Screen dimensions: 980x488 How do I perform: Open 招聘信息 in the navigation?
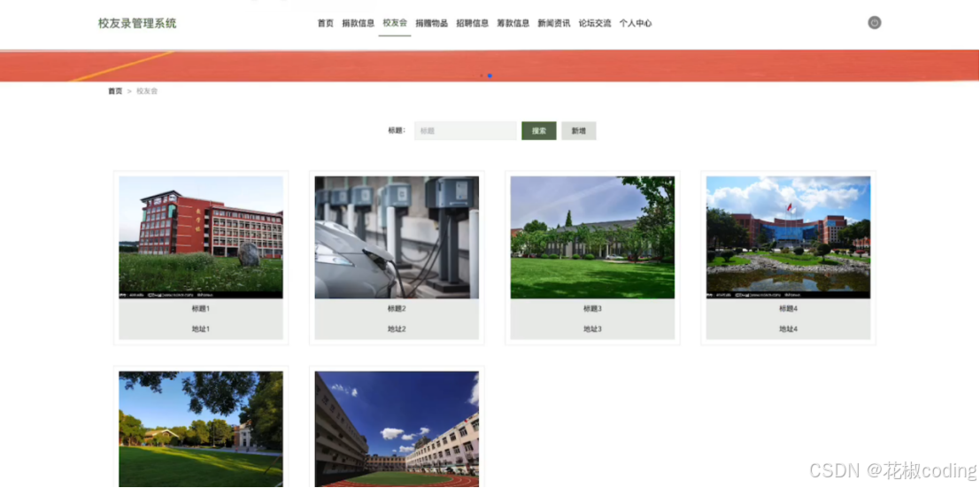(473, 23)
